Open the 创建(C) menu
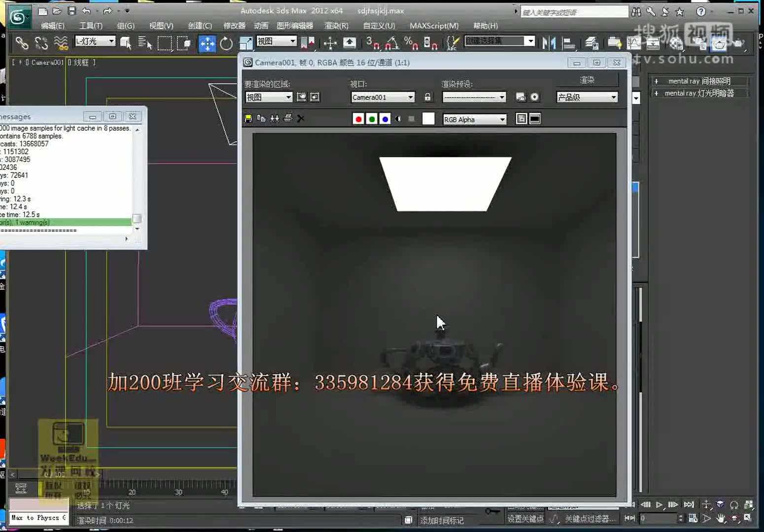Viewport: 764px width, 532px height. (x=200, y=26)
